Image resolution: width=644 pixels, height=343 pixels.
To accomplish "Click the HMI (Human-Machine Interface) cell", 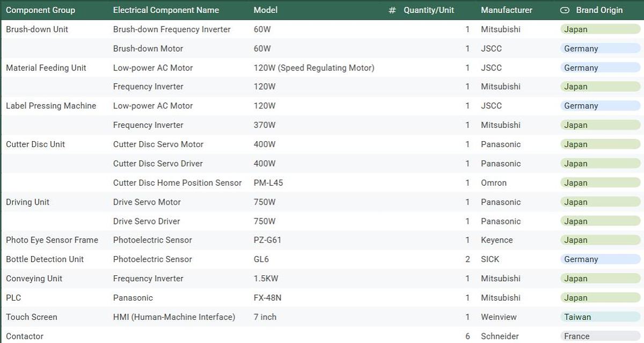I will (174, 317).
